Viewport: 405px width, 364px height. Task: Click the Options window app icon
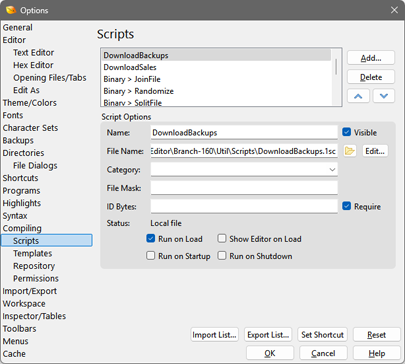click(11, 10)
